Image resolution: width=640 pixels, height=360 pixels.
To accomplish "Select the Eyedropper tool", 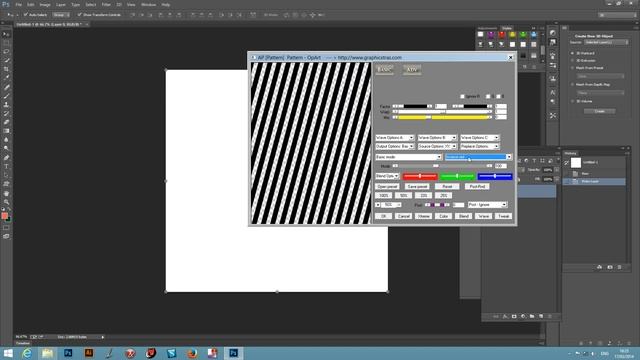I will coord(6,78).
